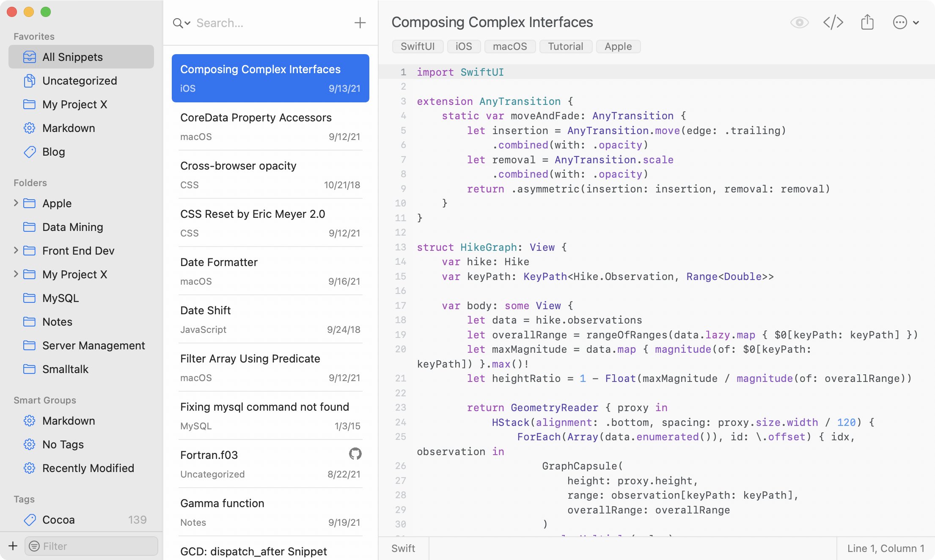Click the code brackets icon

(x=833, y=22)
